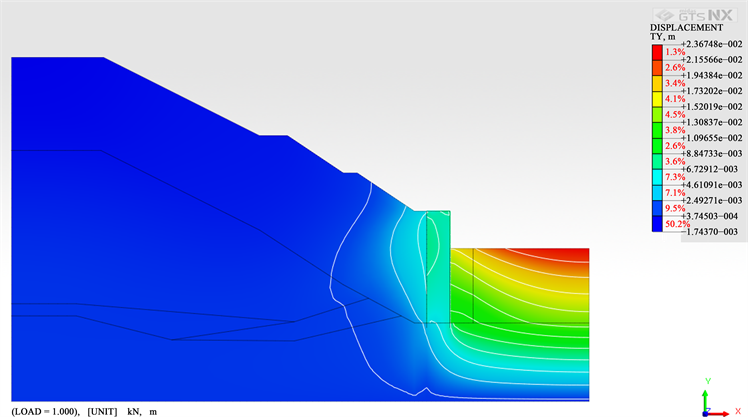Select the red 1.3% legend swatch
The width and height of the screenshot is (748, 417).
tap(657, 52)
